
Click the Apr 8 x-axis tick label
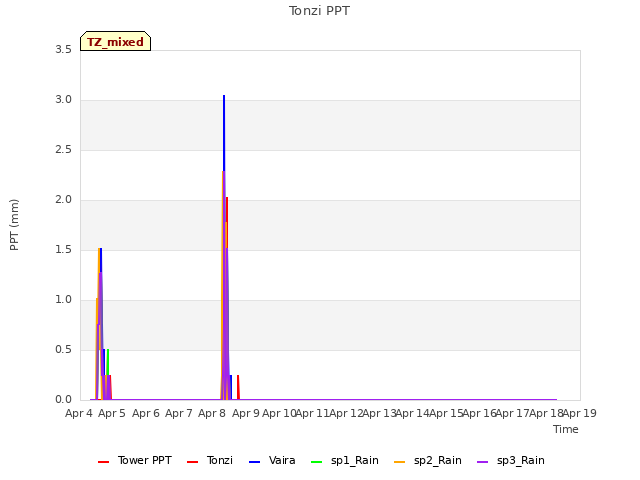tap(212, 413)
